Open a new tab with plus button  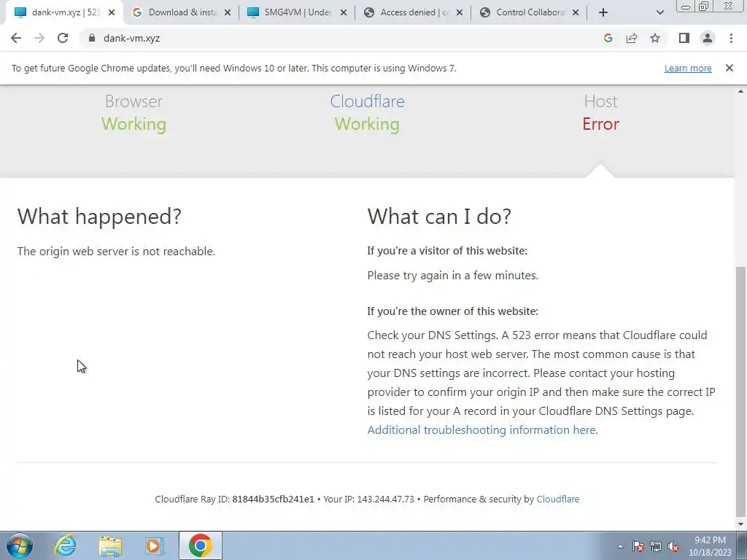tap(603, 12)
